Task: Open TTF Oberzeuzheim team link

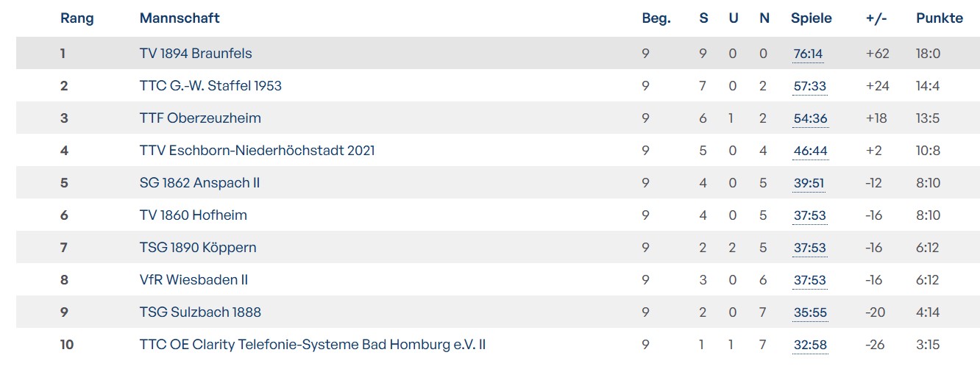Action: point(200,118)
